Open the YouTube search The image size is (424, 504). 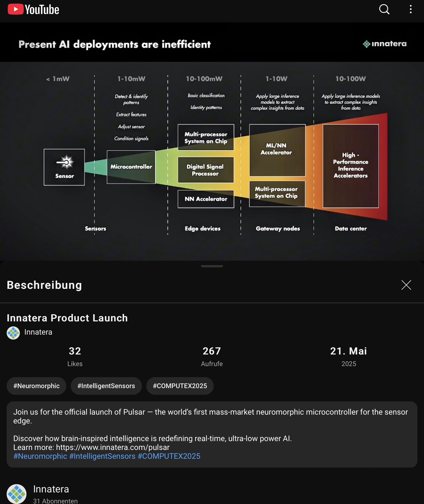tap(384, 9)
